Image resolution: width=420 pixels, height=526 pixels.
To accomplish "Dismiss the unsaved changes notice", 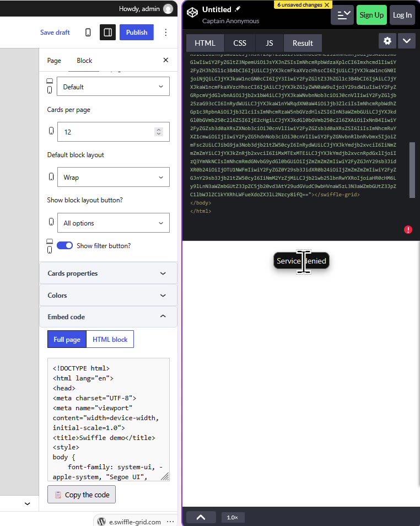I will (327, 5).
